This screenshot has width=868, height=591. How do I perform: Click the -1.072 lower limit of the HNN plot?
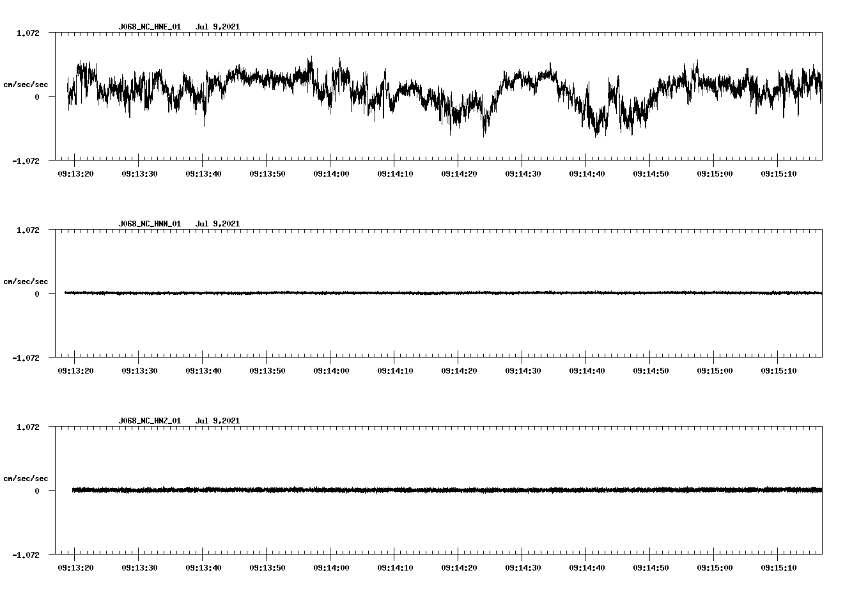26,358
